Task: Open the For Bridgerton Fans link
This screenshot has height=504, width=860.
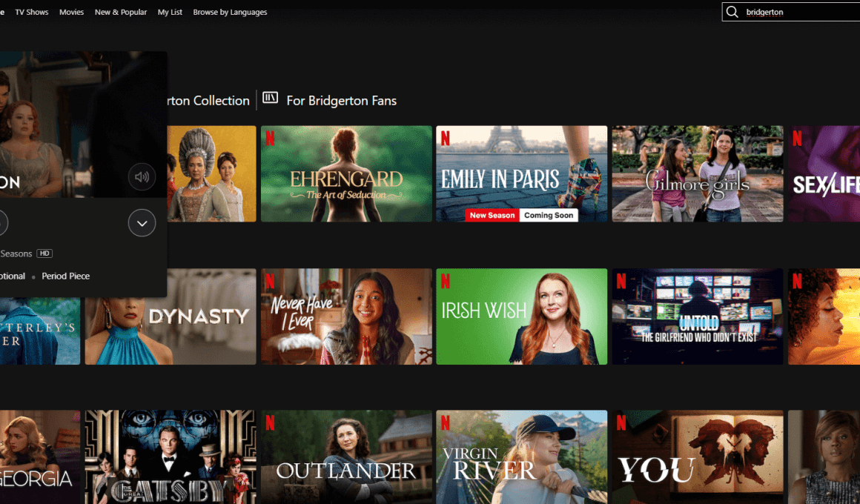Action: tap(341, 101)
